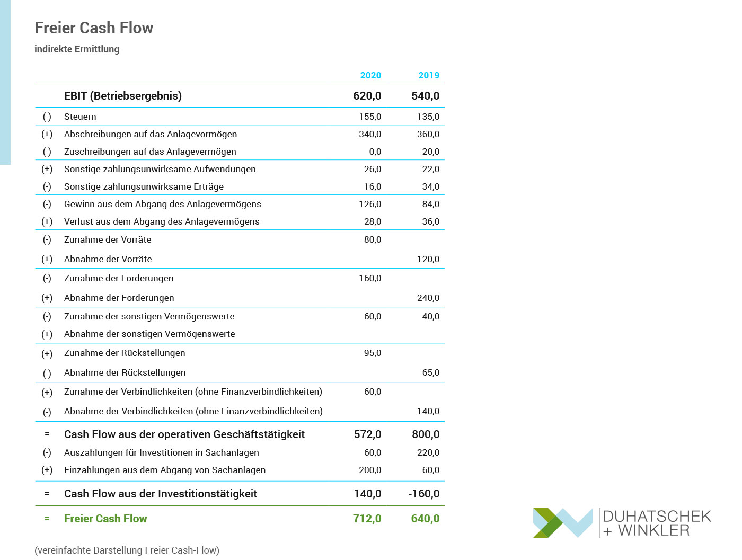Select 'Cash Flow aus der operativen Geschäftstätigkeit' label
Viewport: 742px width, 560px height.
[x=184, y=434]
